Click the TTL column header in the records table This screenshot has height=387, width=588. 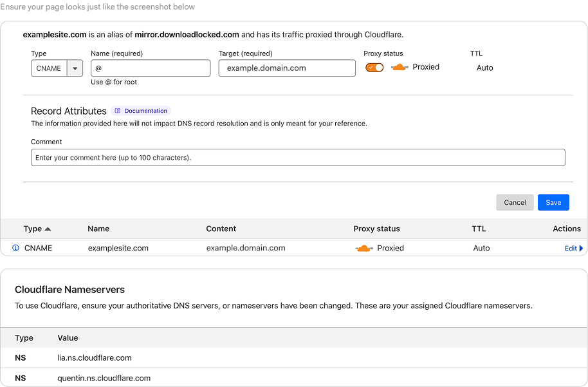tap(479, 229)
